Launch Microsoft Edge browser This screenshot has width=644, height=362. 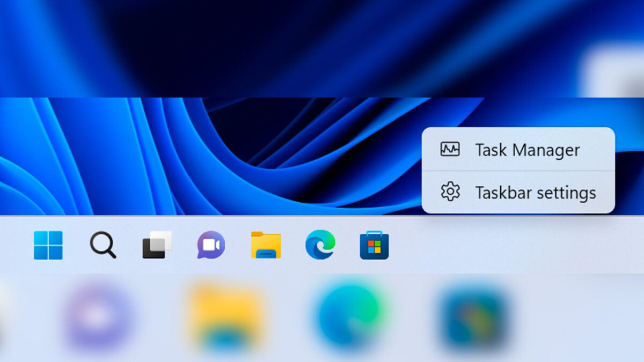[x=320, y=245]
